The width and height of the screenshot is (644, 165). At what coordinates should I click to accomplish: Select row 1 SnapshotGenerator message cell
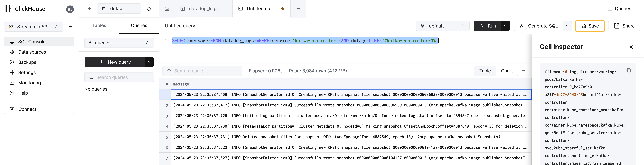click(x=351, y=94)
